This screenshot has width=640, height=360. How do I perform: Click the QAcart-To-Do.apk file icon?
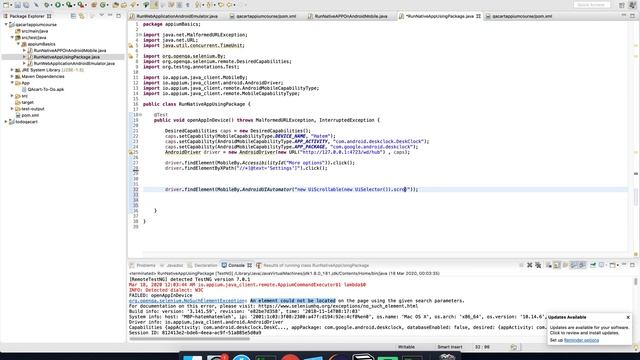click(24, 89)
